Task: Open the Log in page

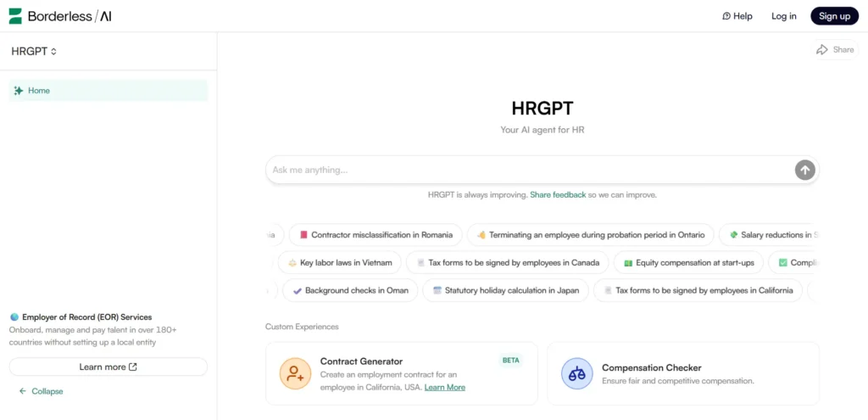Action: pos(783,16)
